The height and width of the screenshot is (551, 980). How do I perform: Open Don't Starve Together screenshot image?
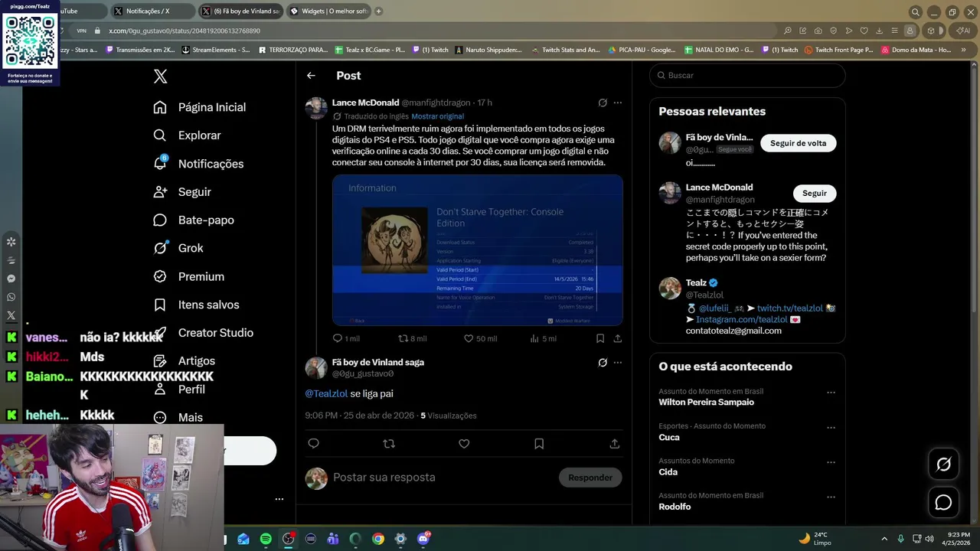(478, 250)
